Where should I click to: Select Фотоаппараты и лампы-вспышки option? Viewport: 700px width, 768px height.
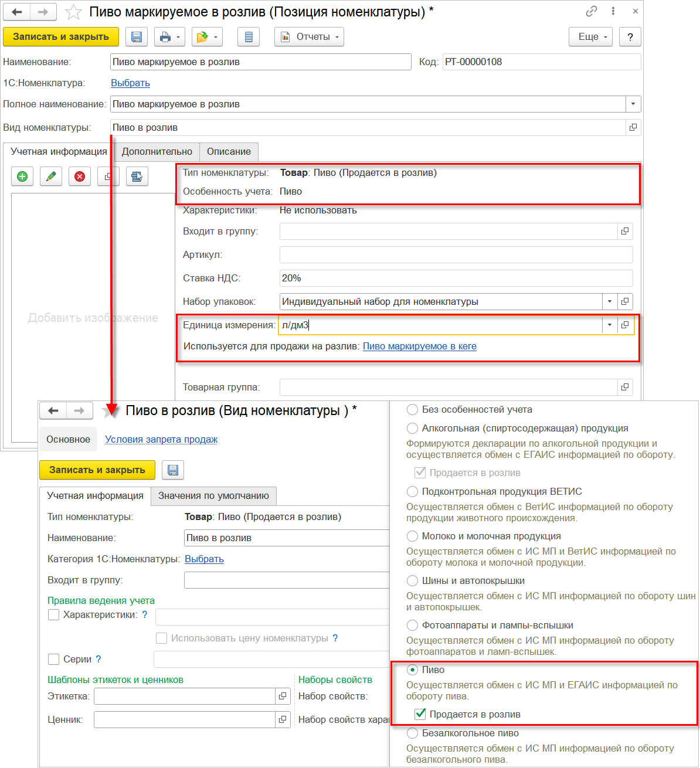(412, 625)
